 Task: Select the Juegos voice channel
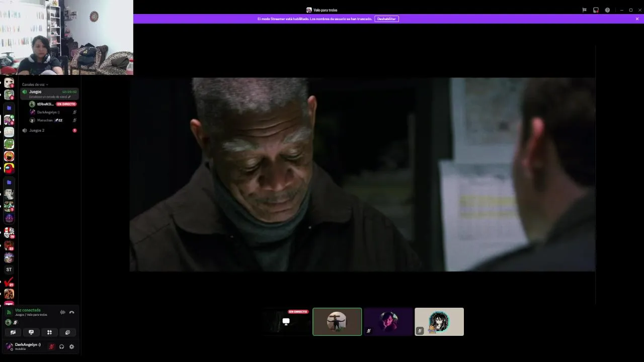tap(49, 94)
